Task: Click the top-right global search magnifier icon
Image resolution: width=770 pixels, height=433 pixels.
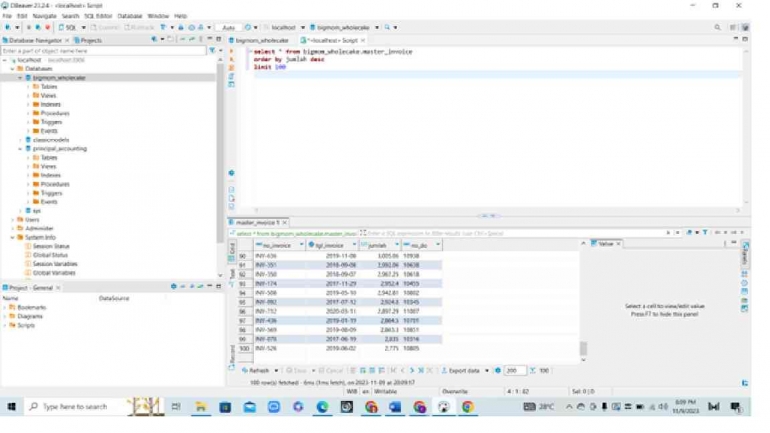Action: click(x=717, y=27)
